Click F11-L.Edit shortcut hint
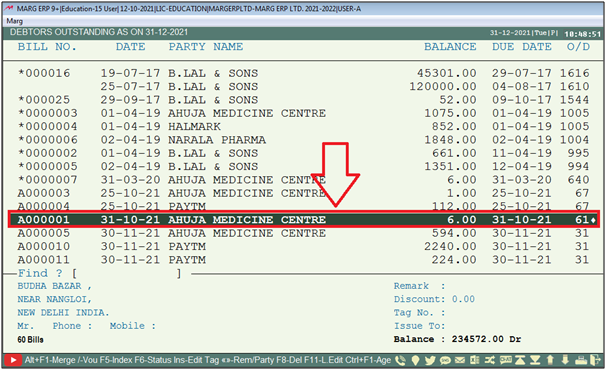The width and height of the screenshot is (607, 370). 323,360
